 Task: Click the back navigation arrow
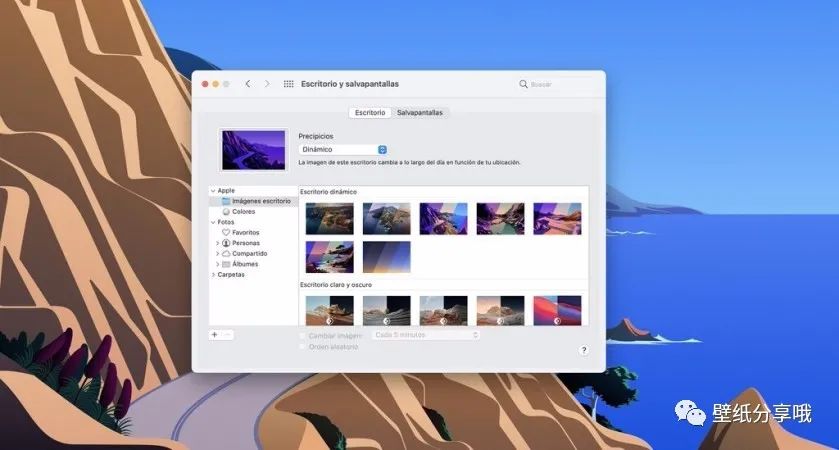(x=248, y=84)
